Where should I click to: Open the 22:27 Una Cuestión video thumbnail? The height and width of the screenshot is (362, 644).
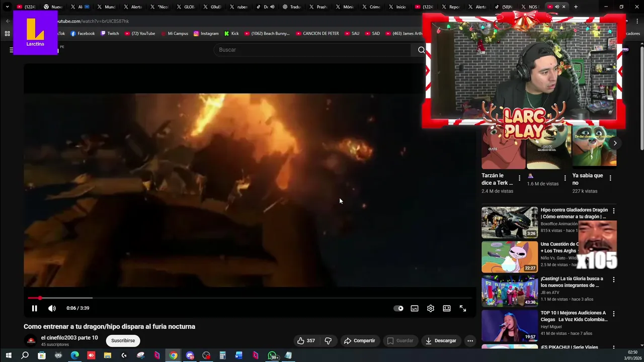[x=510, y=256]
